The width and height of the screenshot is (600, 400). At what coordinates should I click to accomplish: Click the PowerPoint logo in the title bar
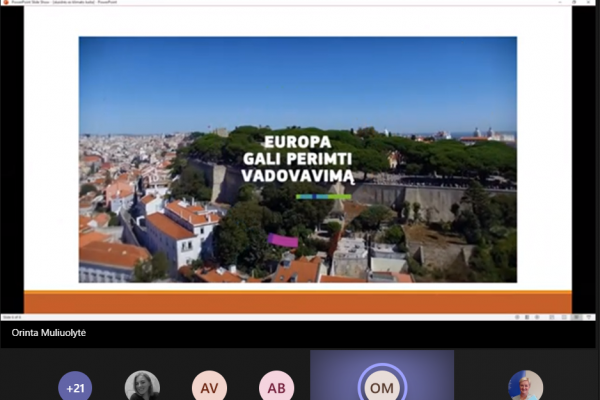coord(5,2)
